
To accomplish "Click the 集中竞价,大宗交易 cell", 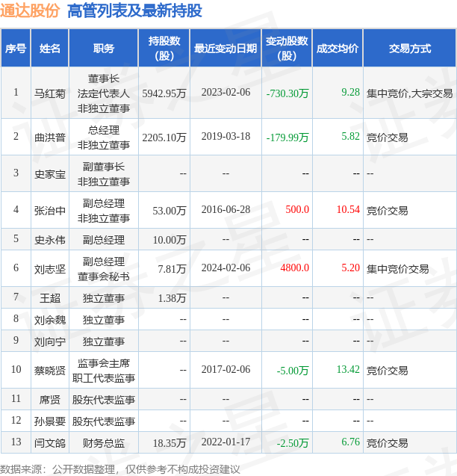I will tap(410, 93).
